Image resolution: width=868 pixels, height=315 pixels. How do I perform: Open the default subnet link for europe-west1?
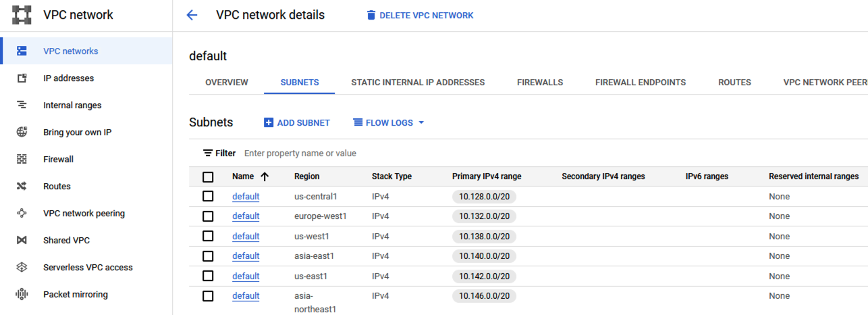tap(246, 216)
